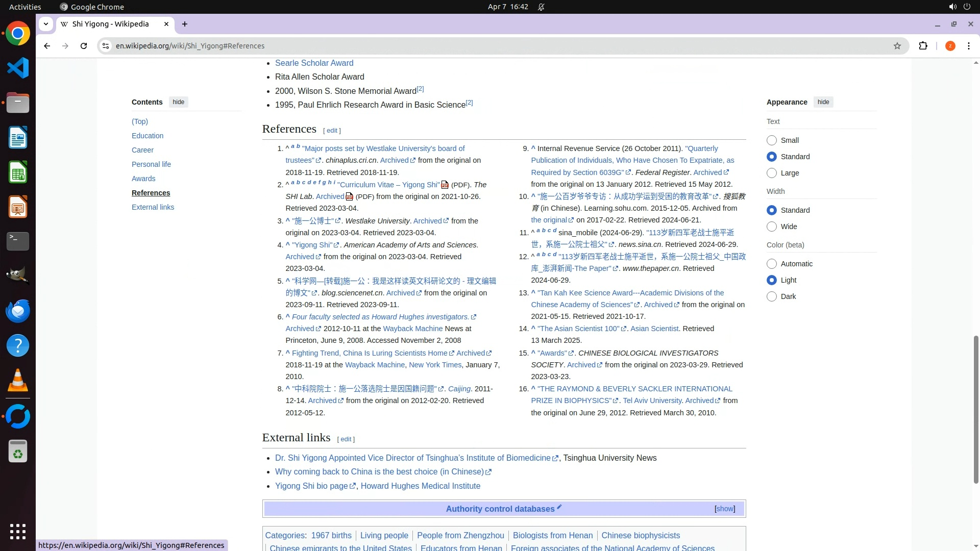Reload the Wikipedia page
This screenshot has height=551, width=980.
click(x=84, y=46)
